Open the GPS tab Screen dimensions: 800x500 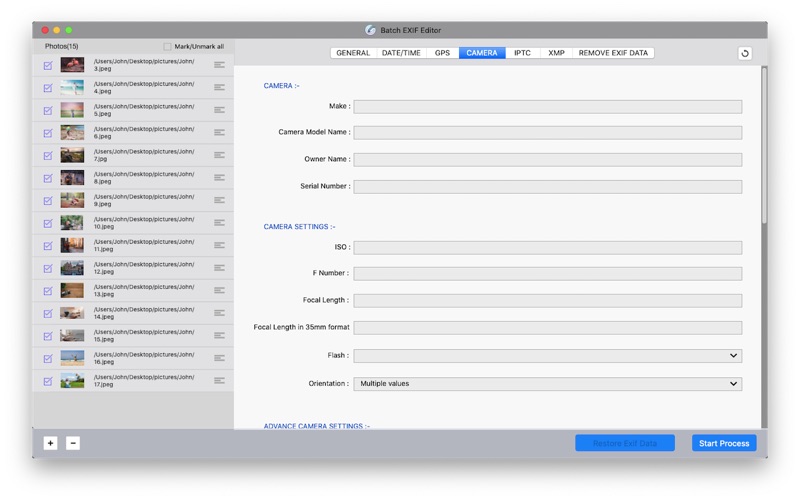click(442, 53)
